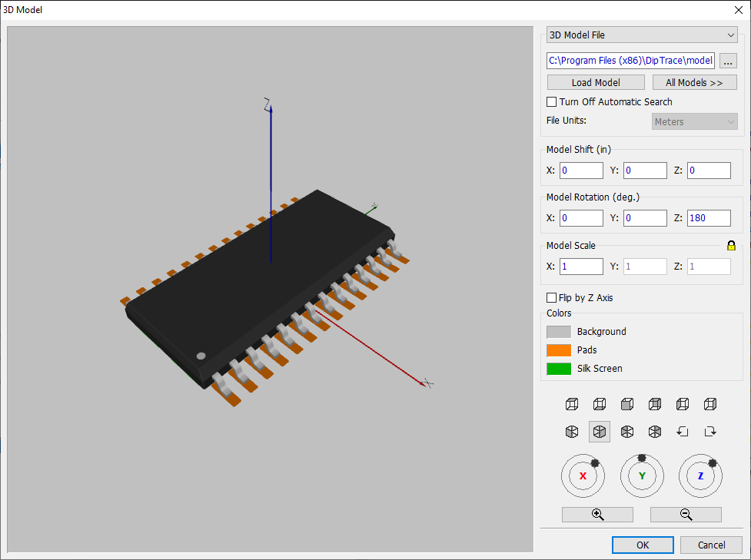Close the 3D Model dialog

(739, 10)
